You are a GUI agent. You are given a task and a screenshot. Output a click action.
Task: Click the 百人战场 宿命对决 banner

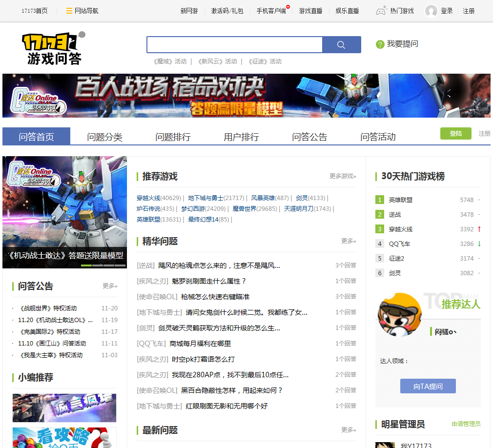[x=246, y=96]
